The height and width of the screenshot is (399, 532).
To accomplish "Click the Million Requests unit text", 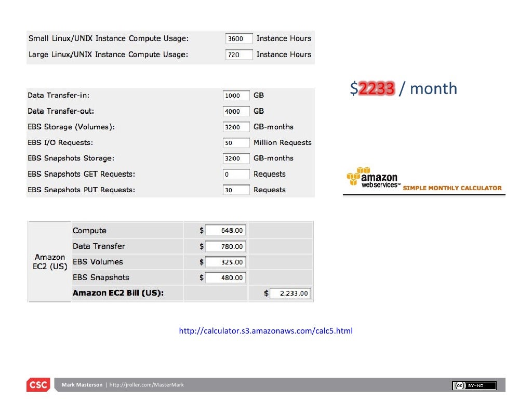I will (x=282, y=143).
